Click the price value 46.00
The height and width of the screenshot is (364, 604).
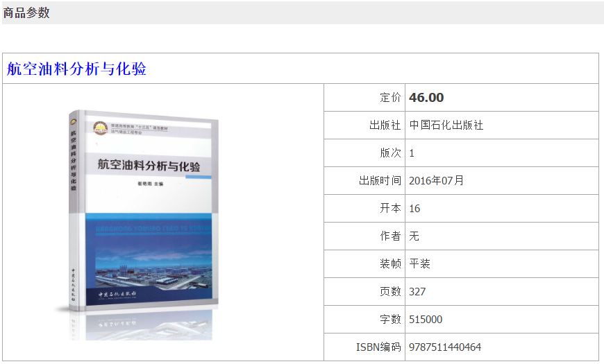[426, 98]
